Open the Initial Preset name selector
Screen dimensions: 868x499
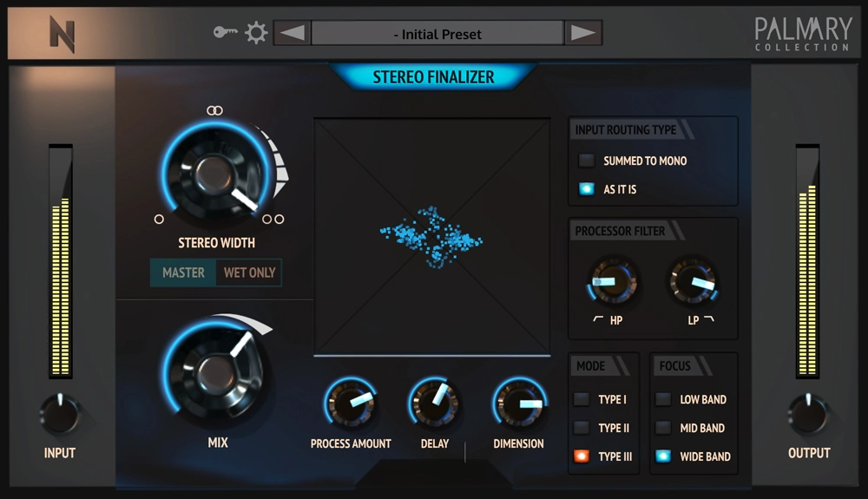point(437,34)
